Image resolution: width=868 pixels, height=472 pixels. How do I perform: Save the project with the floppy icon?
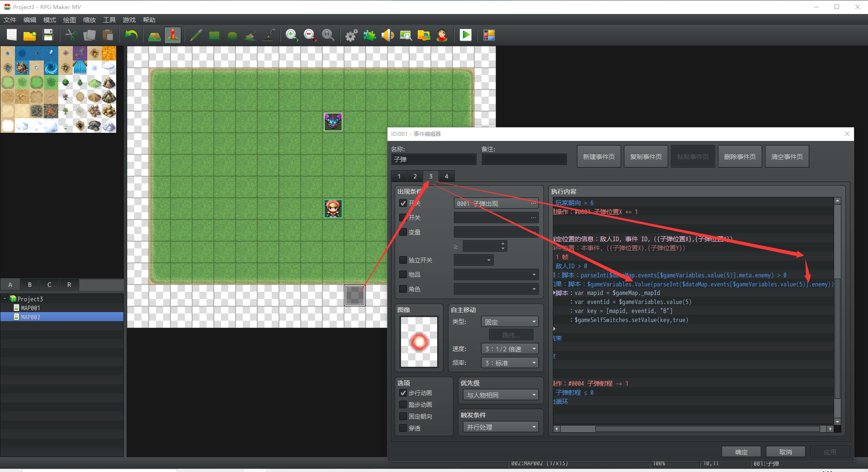coord(48,35)
